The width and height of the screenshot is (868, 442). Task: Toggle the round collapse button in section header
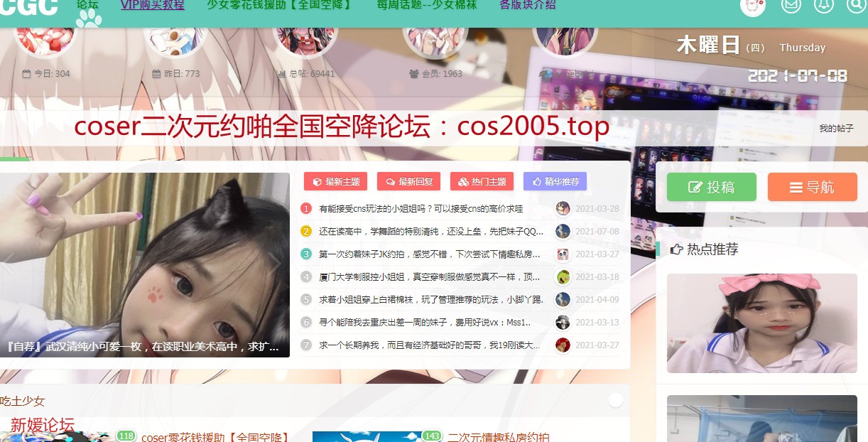[616, 400]
